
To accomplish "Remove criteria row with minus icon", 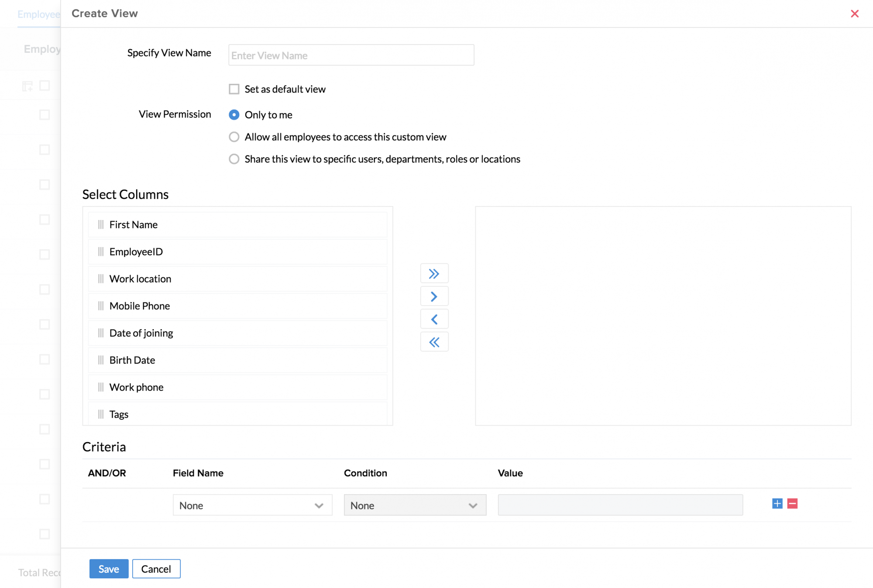I will (x=792, y=504).
